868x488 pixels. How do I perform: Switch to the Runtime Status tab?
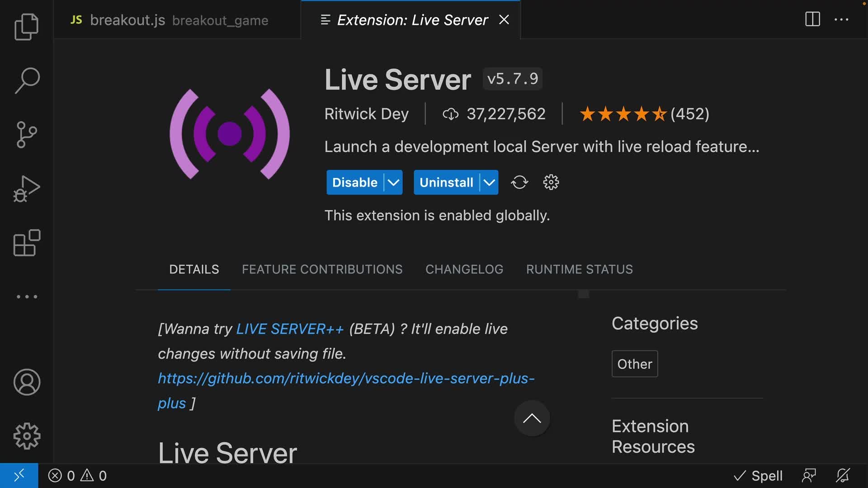[x=580, y=269]
